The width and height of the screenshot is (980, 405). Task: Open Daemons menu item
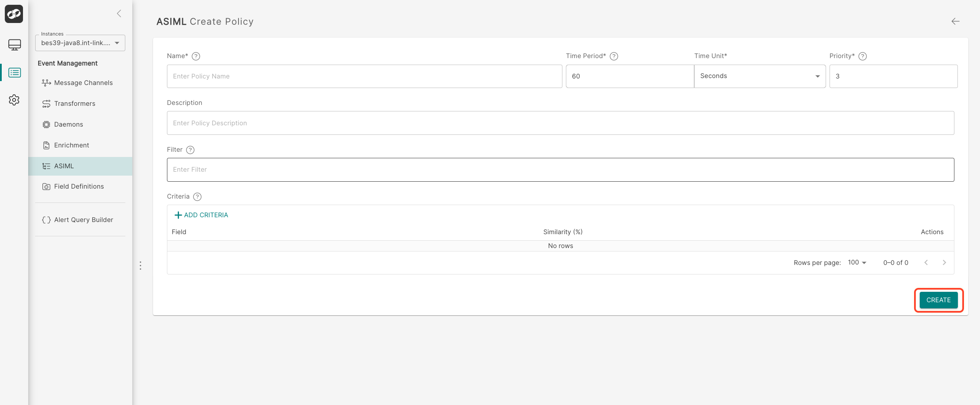80,124
